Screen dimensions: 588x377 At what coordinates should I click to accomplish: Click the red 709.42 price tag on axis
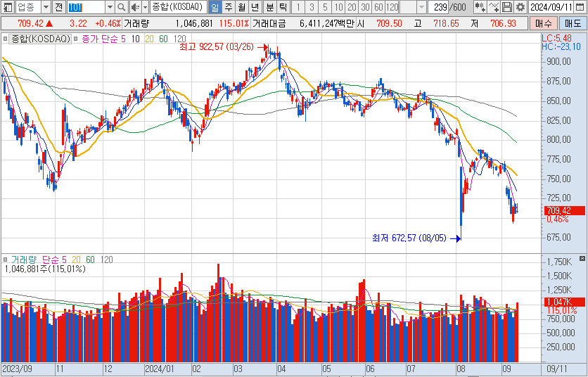(x=564, y=210)
